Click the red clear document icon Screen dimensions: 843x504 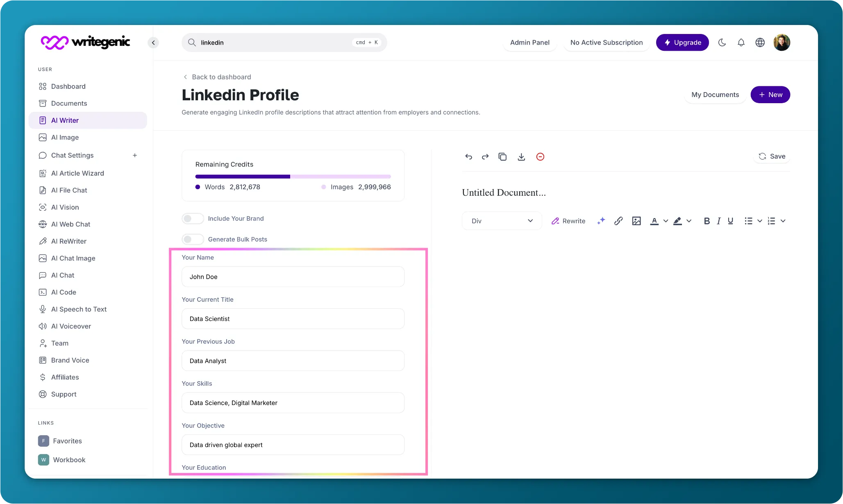(x=540, y=157)
